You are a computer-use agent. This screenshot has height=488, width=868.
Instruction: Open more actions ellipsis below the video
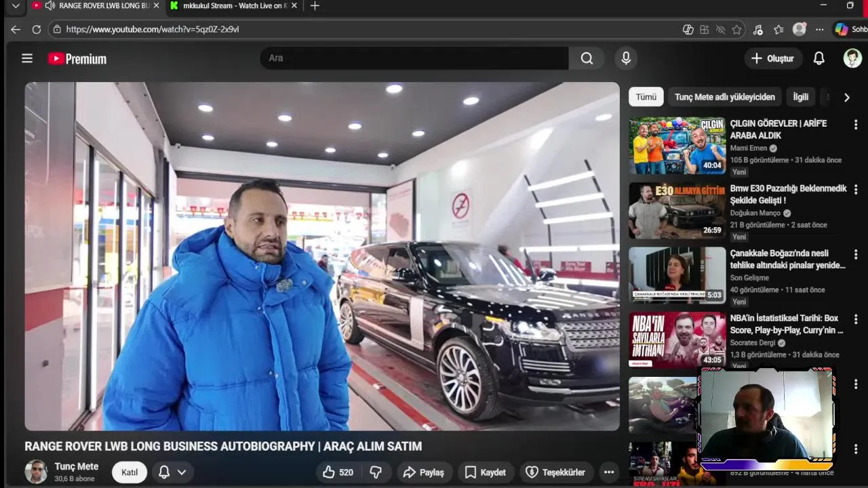(609, 472)
